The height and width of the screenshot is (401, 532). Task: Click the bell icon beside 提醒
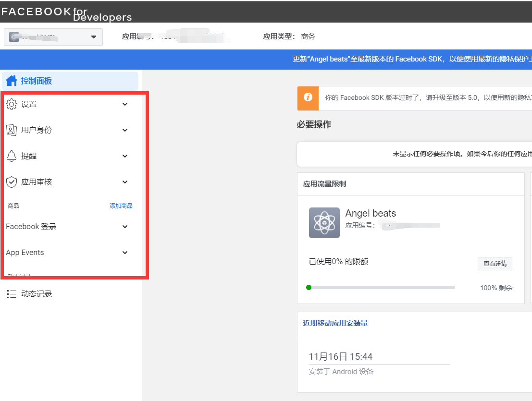(x=12, y=156)
